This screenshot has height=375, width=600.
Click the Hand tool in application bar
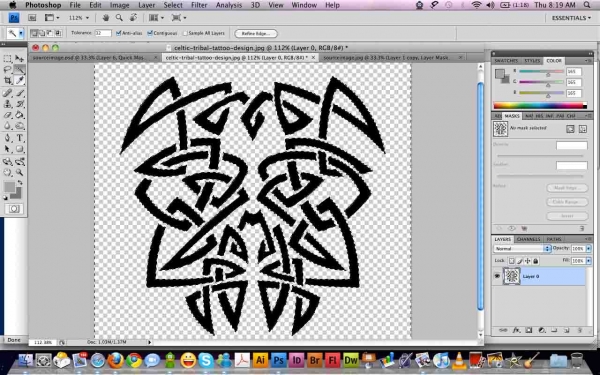coord(106,18)
